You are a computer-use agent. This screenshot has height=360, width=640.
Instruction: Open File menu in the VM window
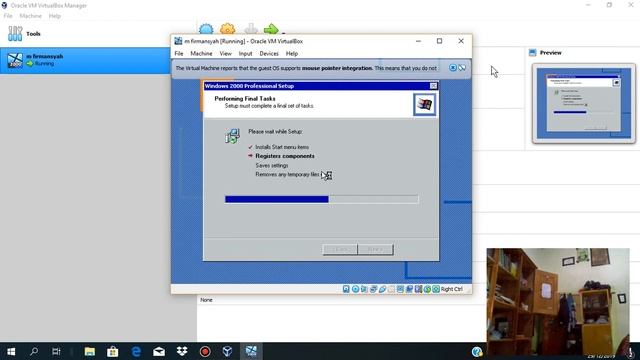[179, 53]
